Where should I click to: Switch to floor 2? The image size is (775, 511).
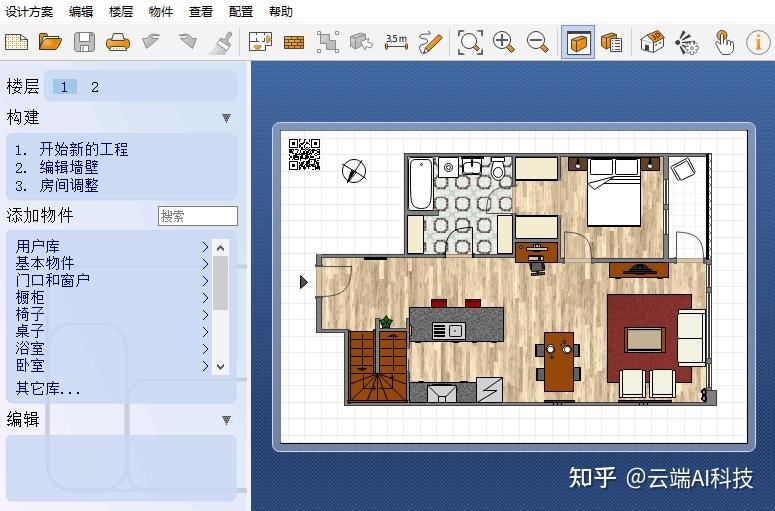pyautogui.click(x=95, y=87)
